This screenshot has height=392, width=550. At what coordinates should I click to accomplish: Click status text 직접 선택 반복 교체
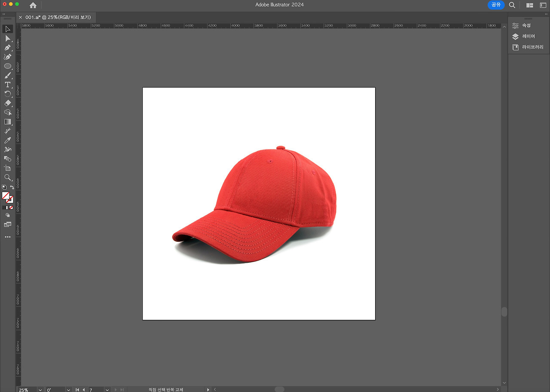point(166,389)
